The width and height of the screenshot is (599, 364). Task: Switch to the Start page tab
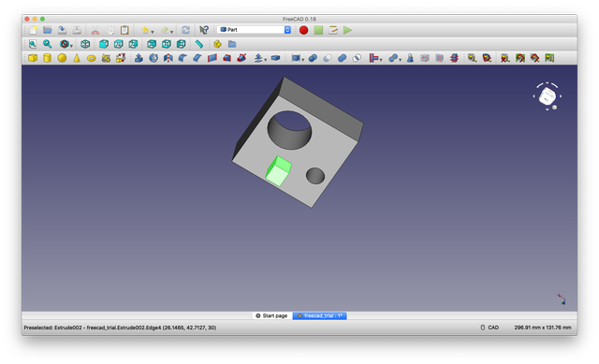[271, 316]
